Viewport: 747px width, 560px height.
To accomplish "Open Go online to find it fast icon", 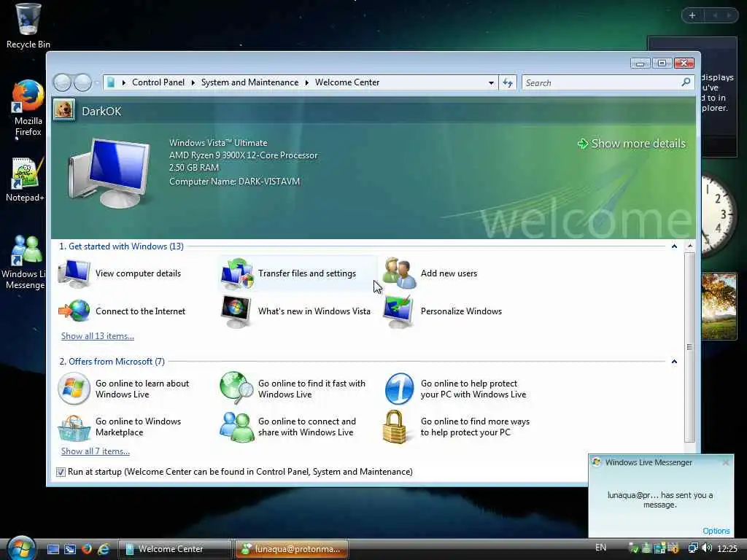I will point(237,388).
